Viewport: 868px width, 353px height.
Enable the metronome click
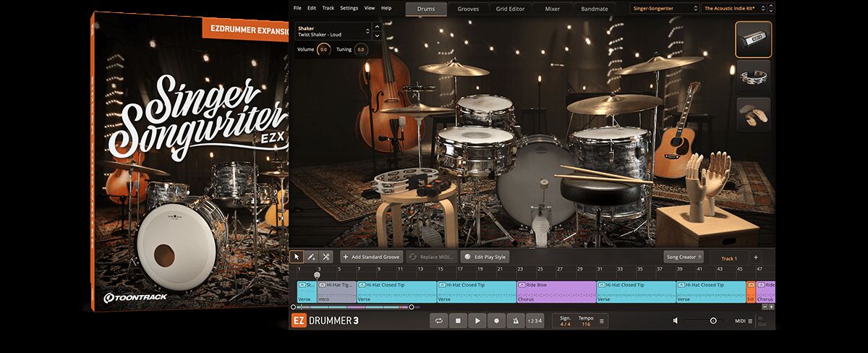514,320
